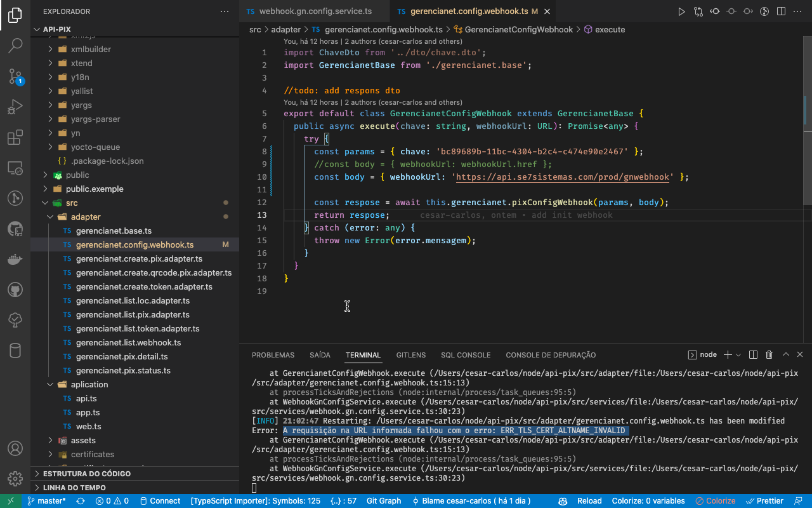Click Prettier in status bar
The height and width of the screenshot is (508, 812).
pos(764,501)
